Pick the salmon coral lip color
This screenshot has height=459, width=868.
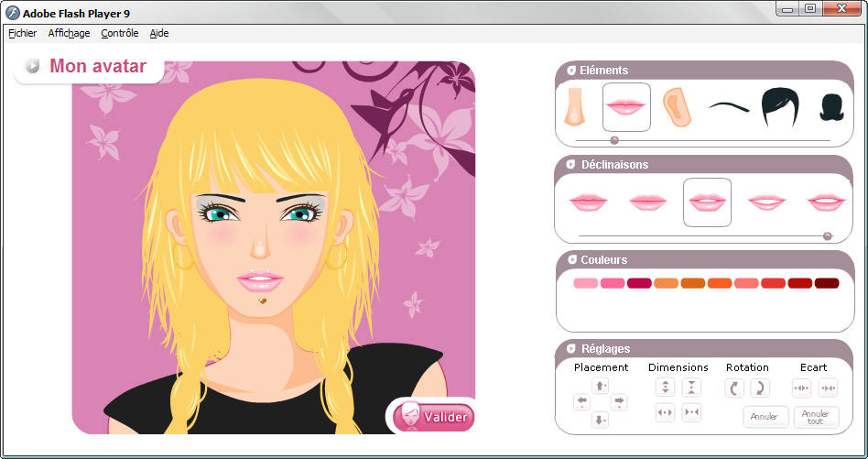pyautogui.click(x=746, y=283)
